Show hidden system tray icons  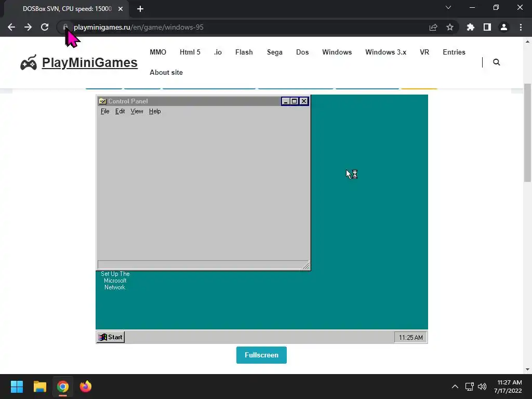point(455,387)
